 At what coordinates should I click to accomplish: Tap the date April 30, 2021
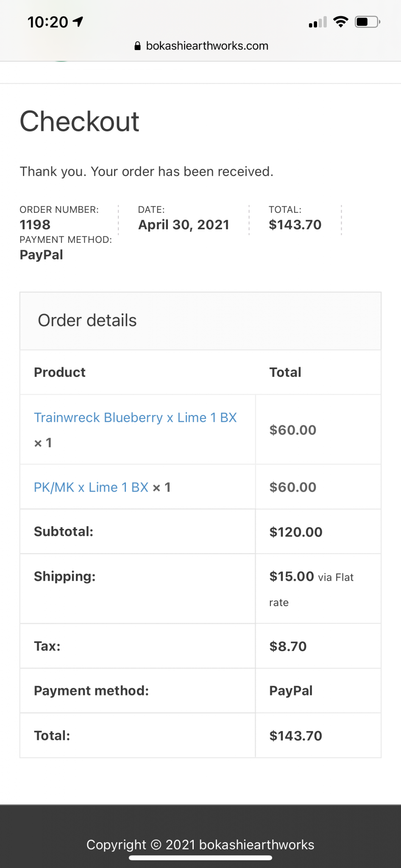click(184, 225)
